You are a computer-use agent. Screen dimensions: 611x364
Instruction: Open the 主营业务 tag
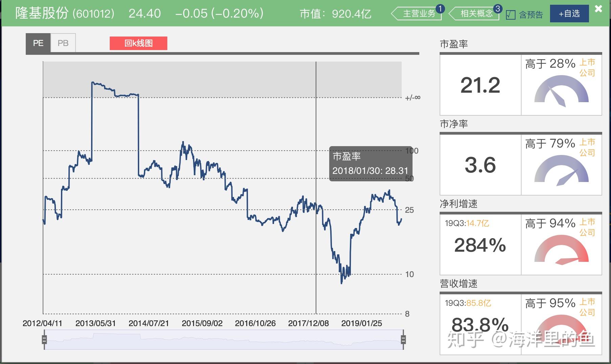(x=417, y=14)
